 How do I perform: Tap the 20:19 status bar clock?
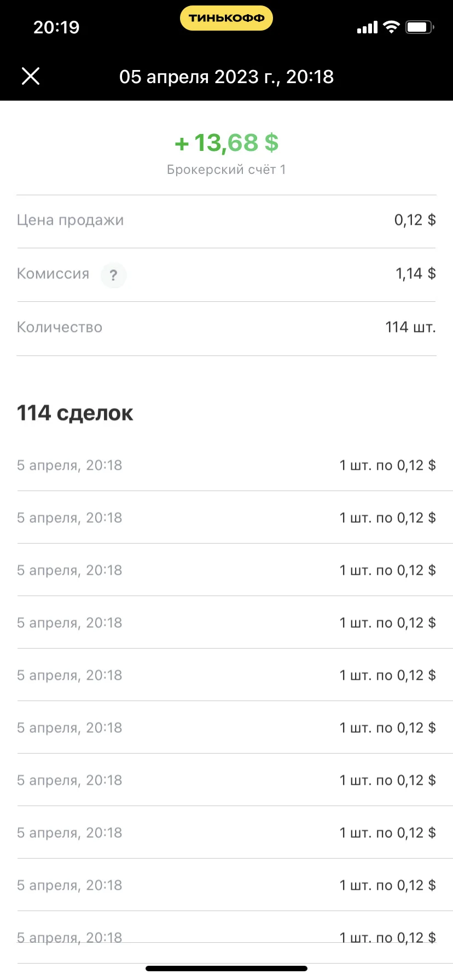click(x=56, y=27)
